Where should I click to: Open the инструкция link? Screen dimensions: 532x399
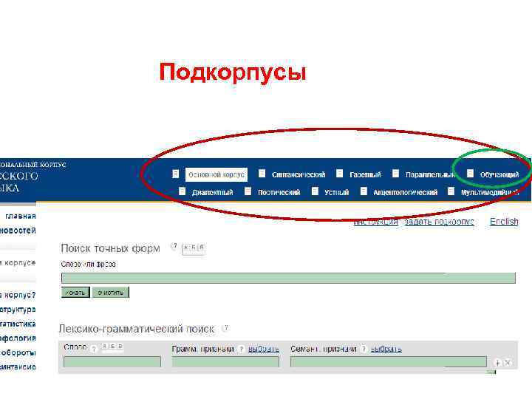[375, 222]
